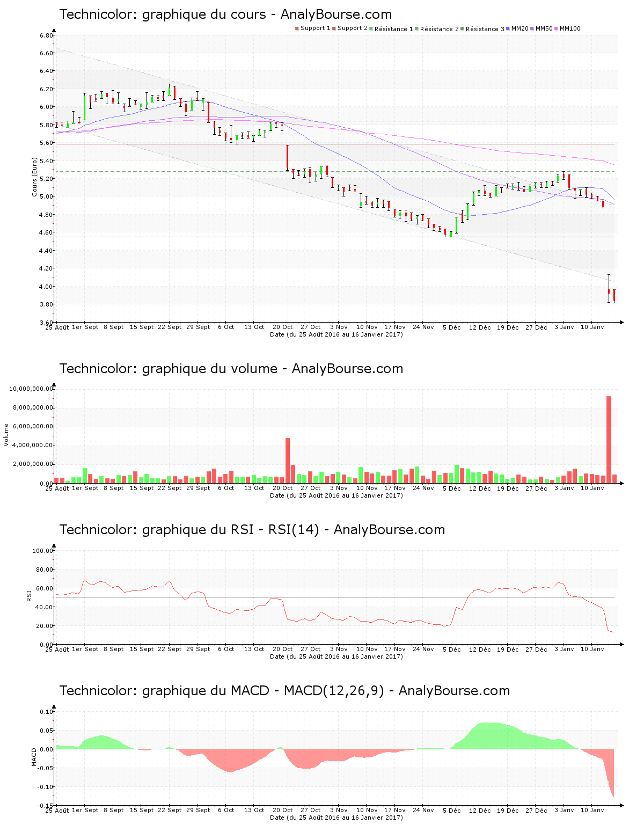Click '20 Oct' date on volume chart axis

(282, 488)
